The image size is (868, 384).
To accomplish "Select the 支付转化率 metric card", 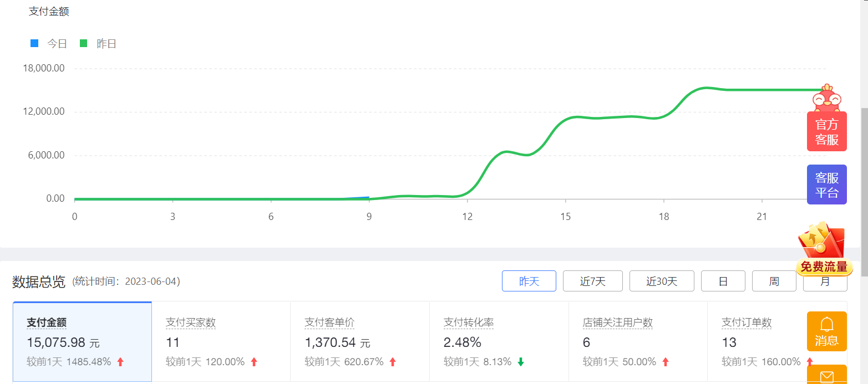I will (499, 342).
